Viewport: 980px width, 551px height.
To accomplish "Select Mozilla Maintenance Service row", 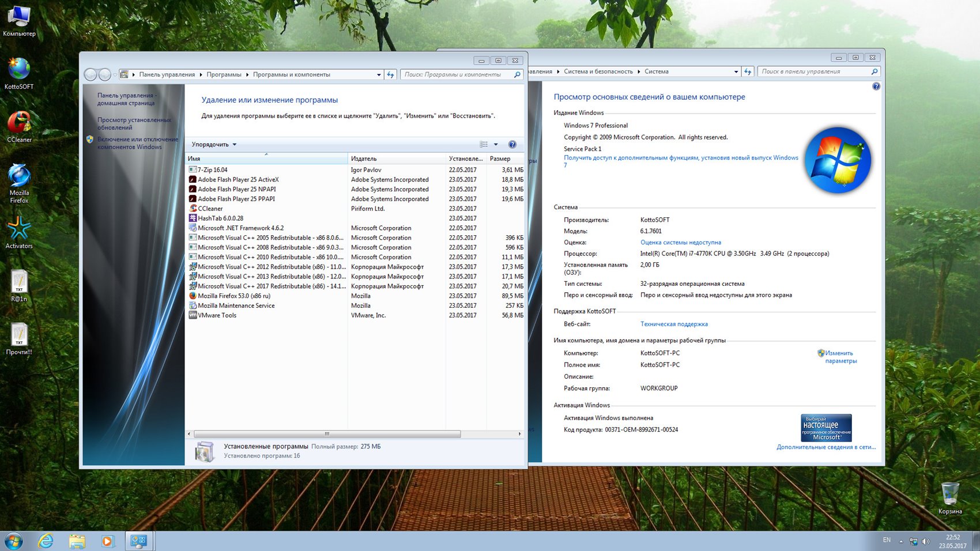I will pyautogui.click(x=355, y=305).
